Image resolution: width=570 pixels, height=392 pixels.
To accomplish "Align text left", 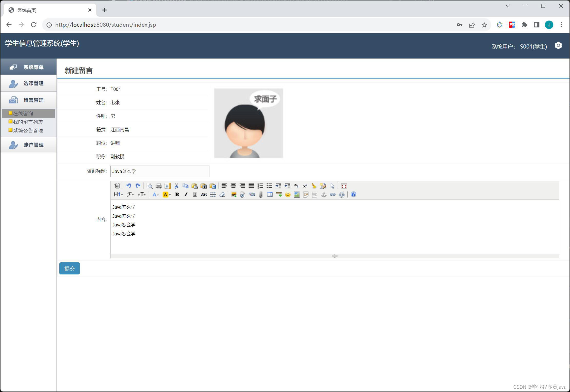I will 224,186.
